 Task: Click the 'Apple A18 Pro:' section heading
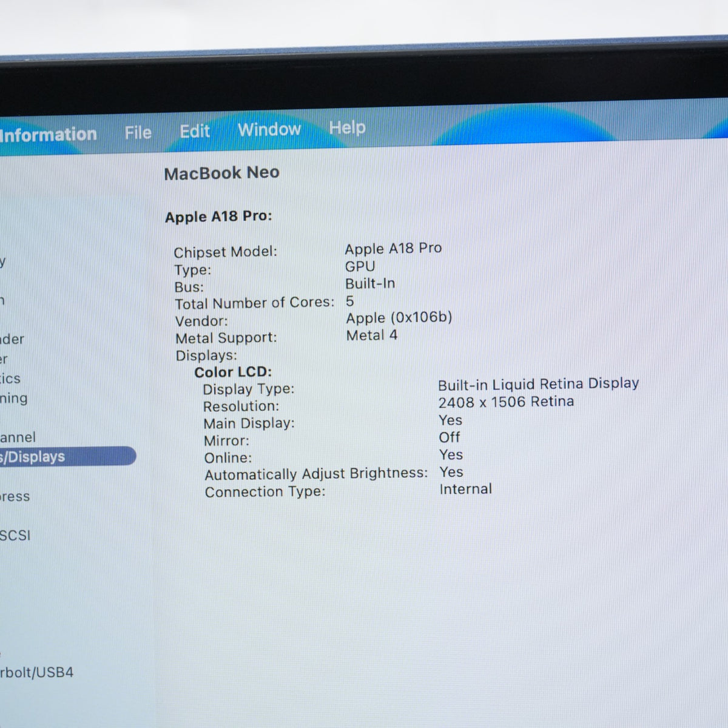coord(218,217)
